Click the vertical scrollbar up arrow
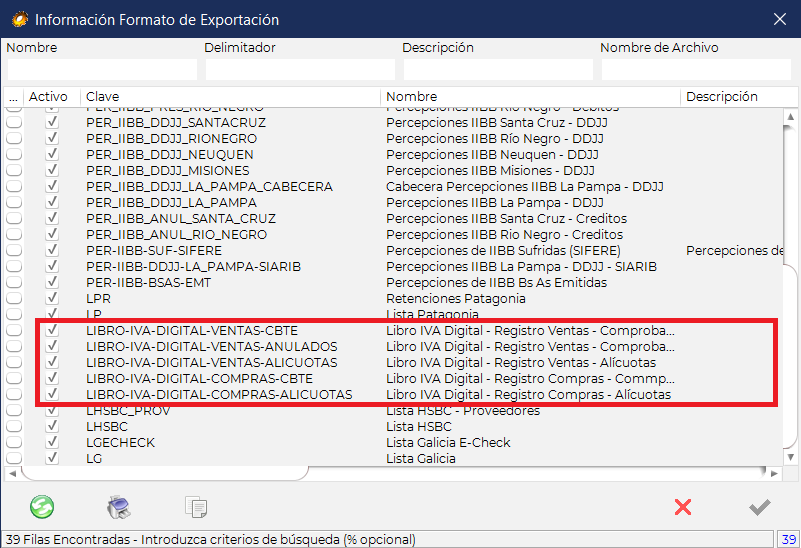 pos(790,116)
